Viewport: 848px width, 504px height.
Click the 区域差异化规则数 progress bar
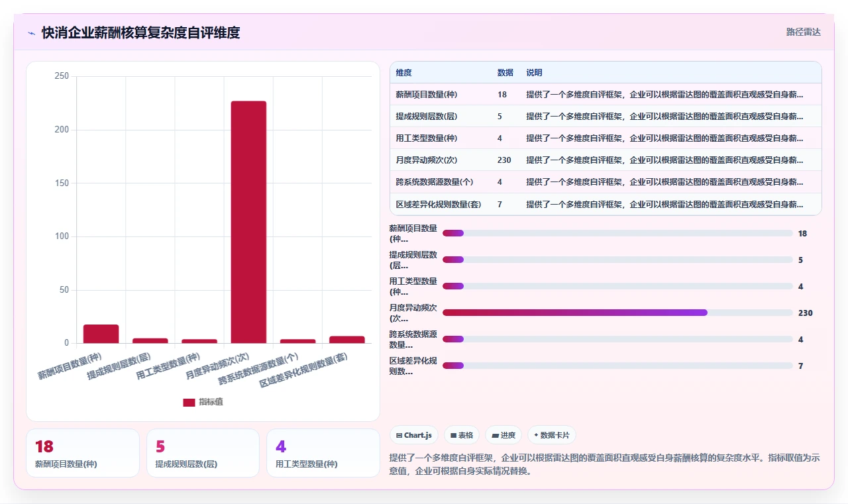(617, 366)
